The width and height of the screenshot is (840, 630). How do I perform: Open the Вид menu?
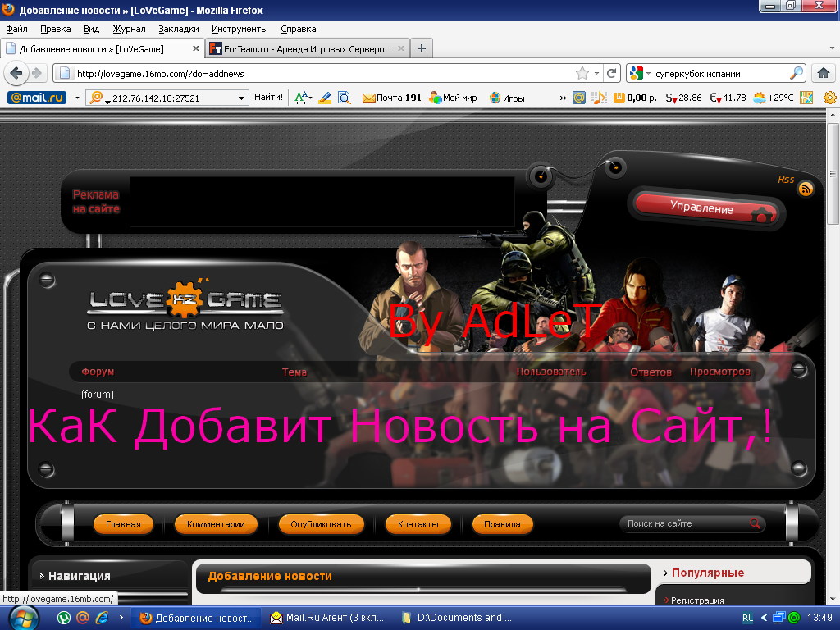(x=91, y=29)
